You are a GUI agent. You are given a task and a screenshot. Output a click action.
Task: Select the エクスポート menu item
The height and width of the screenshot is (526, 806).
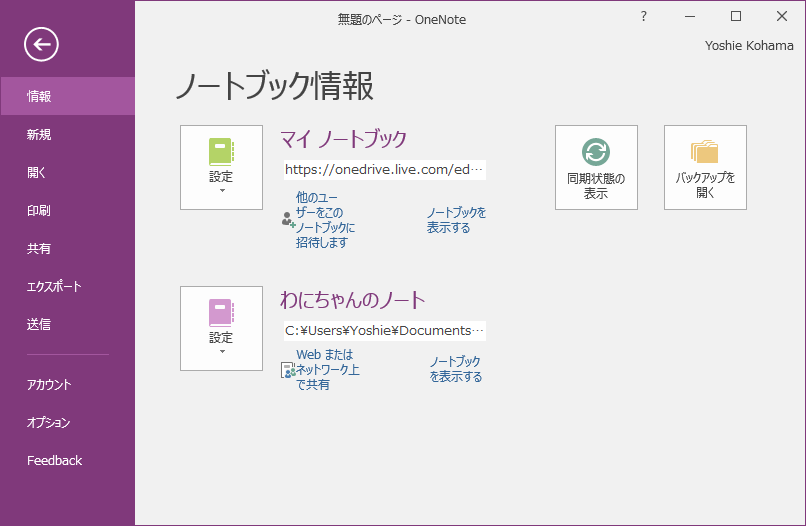68,286
